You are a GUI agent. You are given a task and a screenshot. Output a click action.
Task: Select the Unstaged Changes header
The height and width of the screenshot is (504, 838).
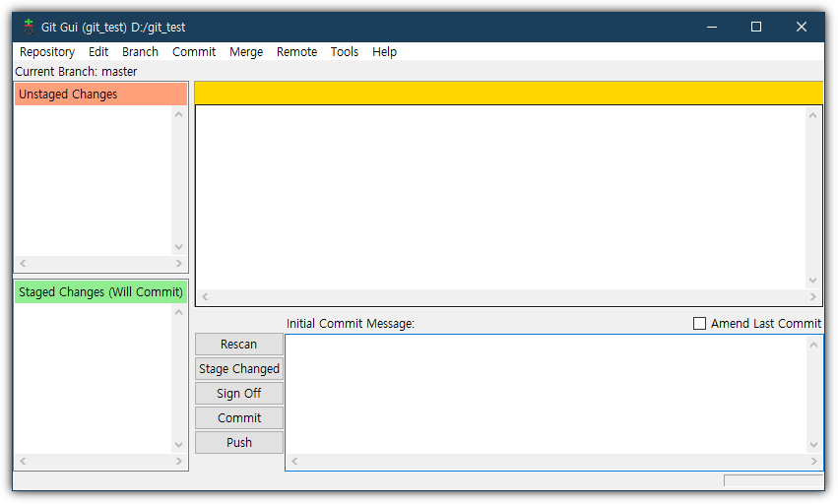tap(101, 94)
